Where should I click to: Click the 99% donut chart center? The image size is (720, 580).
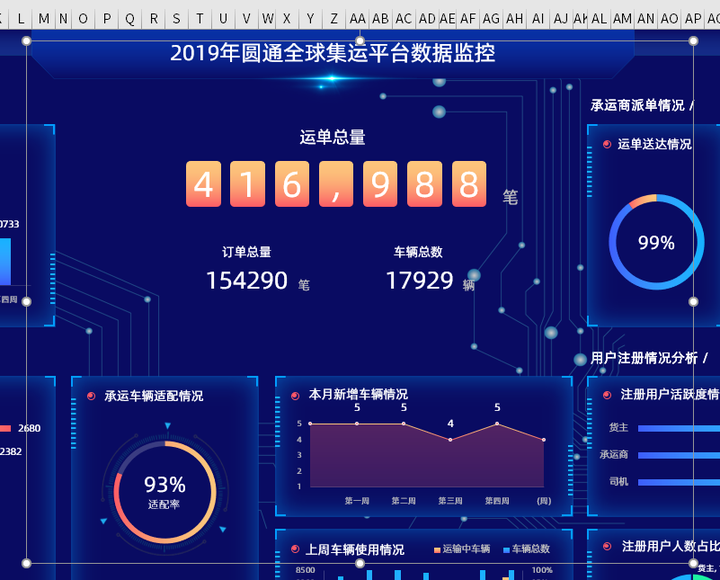pyautogui.click(x=656, y=242)
